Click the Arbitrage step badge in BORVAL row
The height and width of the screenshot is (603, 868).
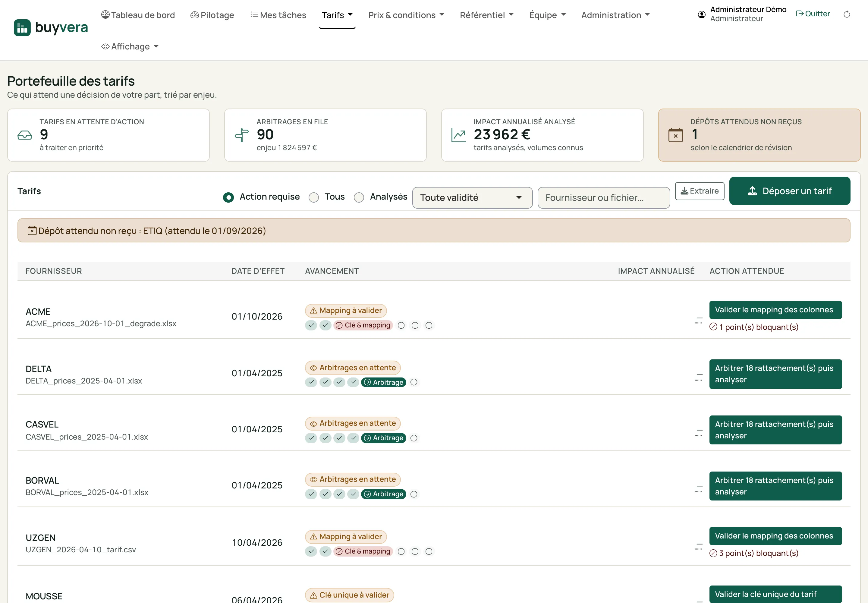(384, 494)
